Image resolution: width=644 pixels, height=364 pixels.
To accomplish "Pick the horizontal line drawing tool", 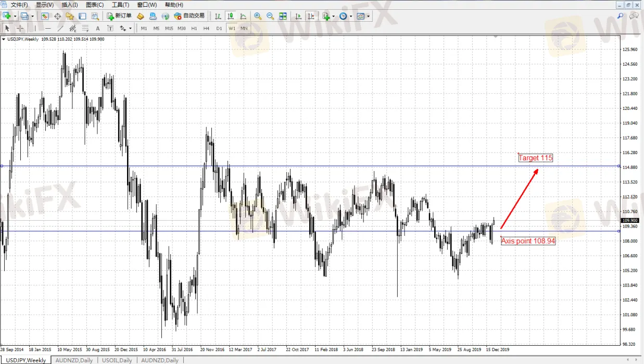I will pos(48,28).
